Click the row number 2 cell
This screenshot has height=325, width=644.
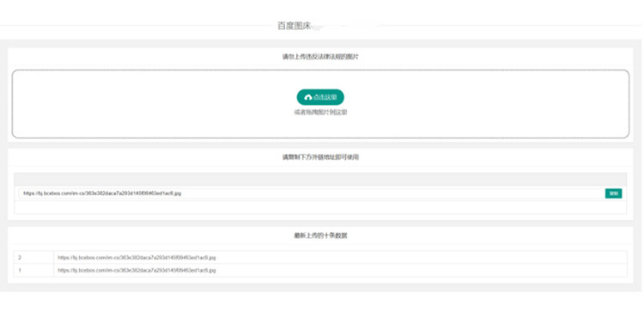33,258
